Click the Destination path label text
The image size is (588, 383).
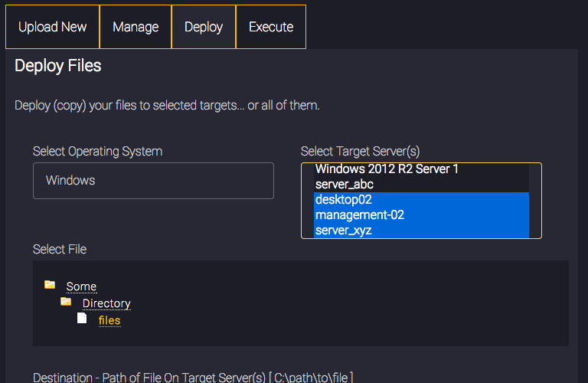click(193, 377)
